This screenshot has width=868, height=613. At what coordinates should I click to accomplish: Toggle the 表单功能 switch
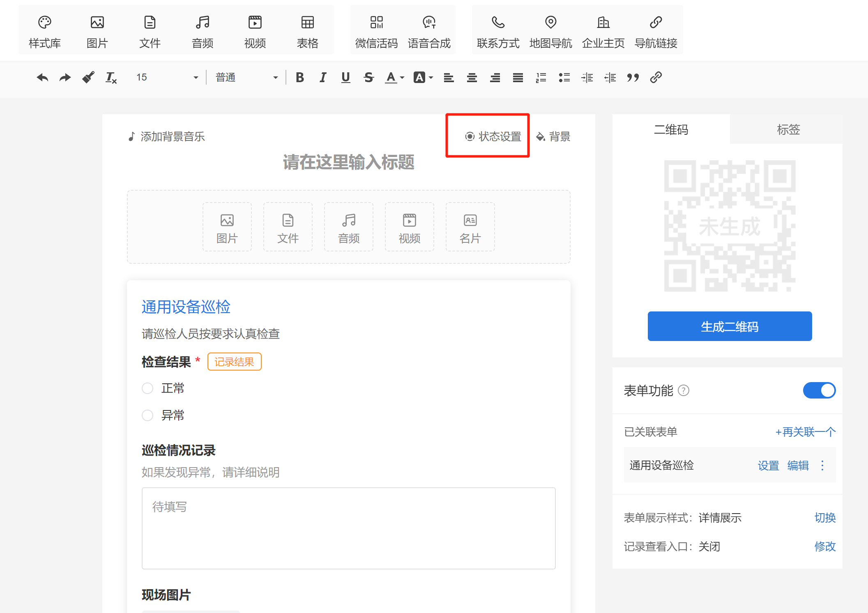[819, 390]
